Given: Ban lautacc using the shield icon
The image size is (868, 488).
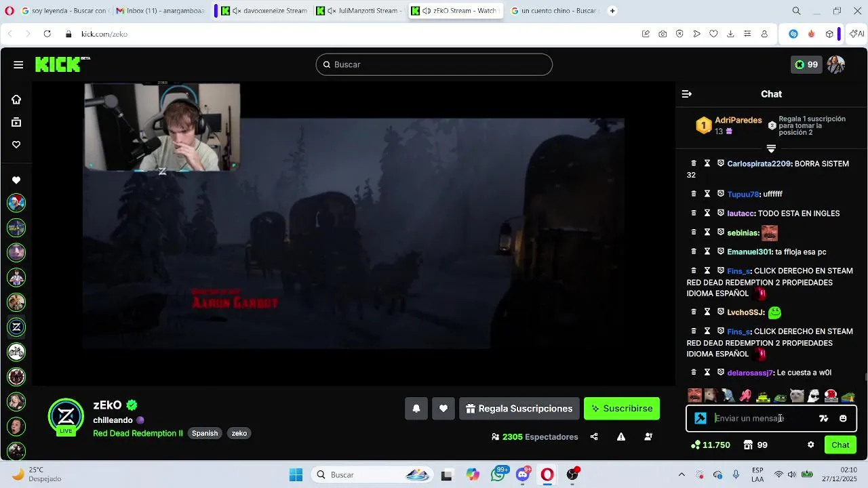Looking at the screenshot, I should tap(721, 213).
